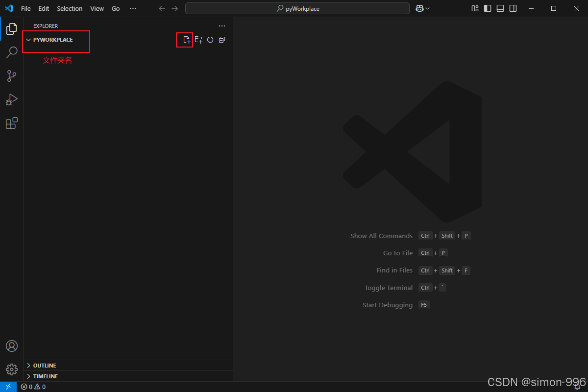The width and height of the screenshot is (588, 392).
Task: Minimize the VS Code window
Action: coord(531,8)
